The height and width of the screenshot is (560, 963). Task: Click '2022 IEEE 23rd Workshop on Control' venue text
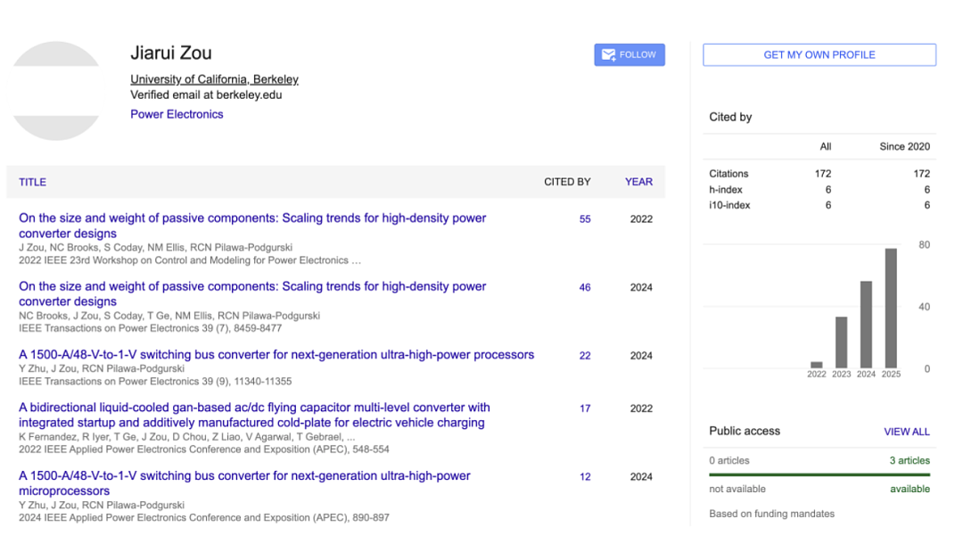(x=189, y=260)
